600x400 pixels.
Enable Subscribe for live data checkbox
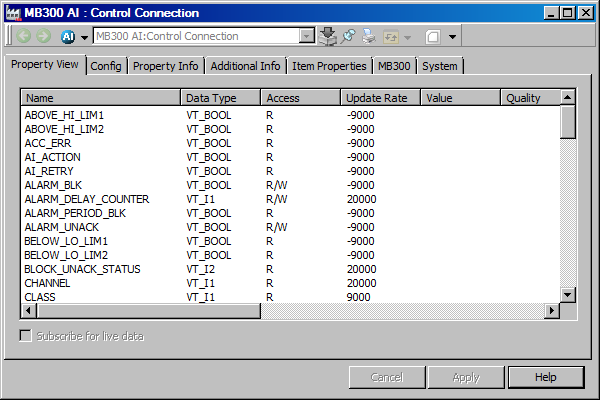(x=26, y=336)
